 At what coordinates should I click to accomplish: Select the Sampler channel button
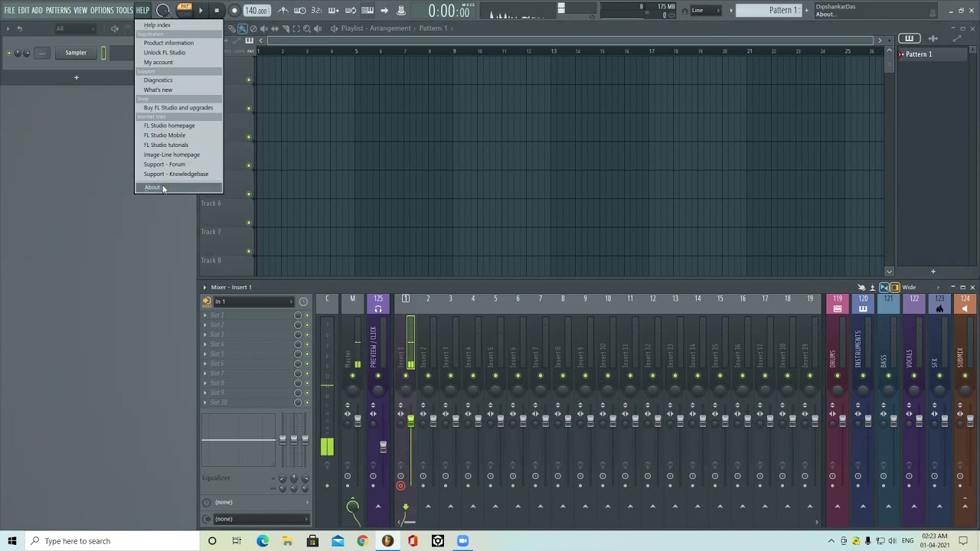pos(76,53)
